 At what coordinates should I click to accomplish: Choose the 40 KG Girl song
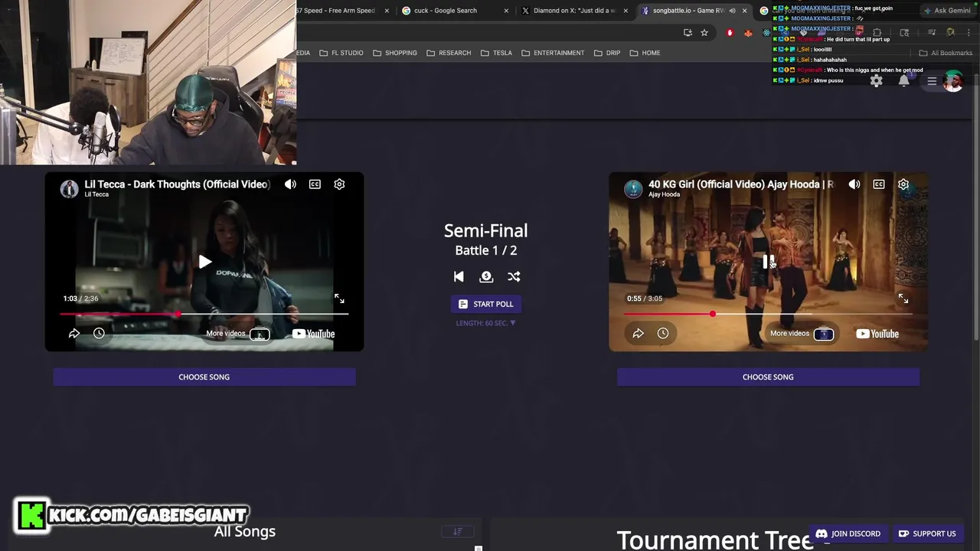tap(768, 377)
